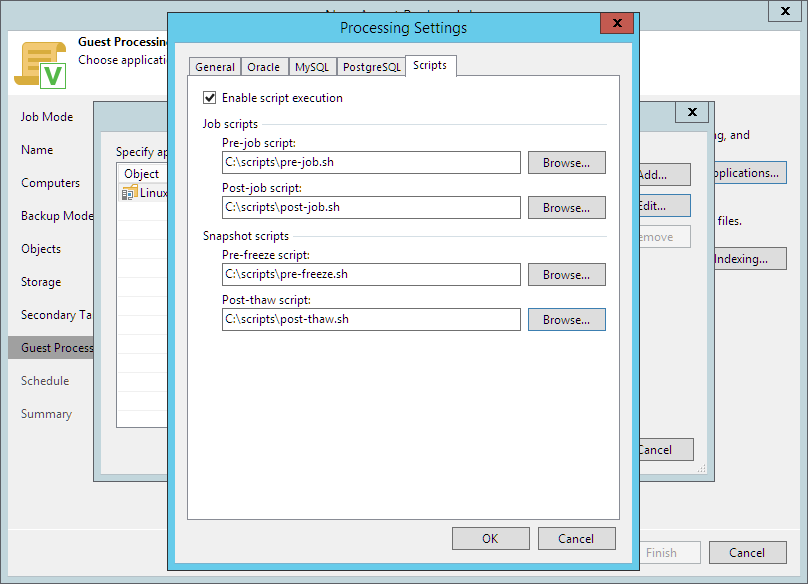Click the Post-thaw script path field
808x584 pixels.
tap(371, 319)
